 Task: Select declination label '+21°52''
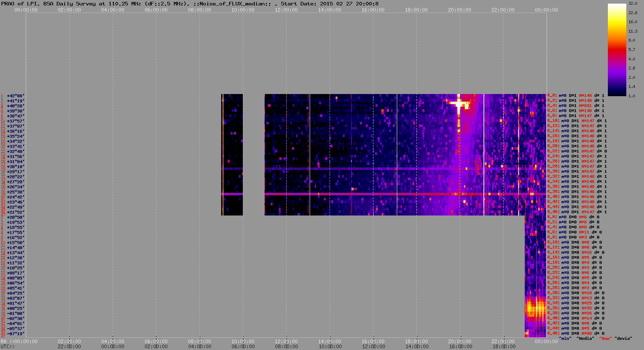(x=16, y=212)
